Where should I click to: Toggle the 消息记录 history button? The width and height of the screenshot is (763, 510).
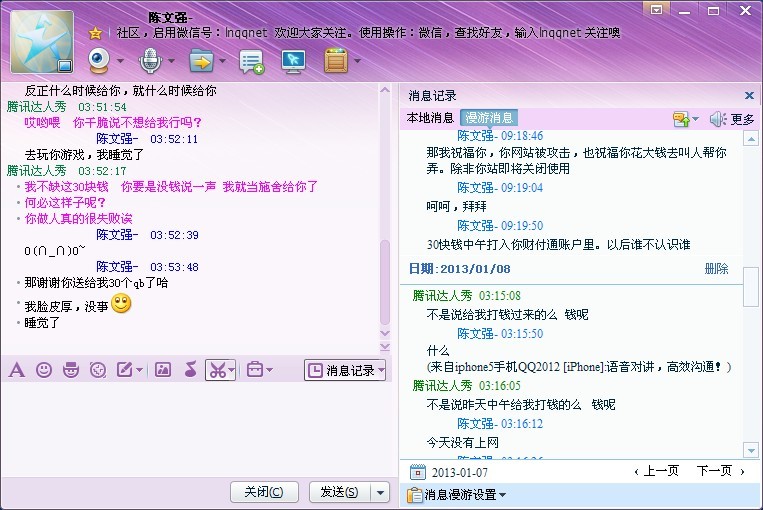pos(345,371)
